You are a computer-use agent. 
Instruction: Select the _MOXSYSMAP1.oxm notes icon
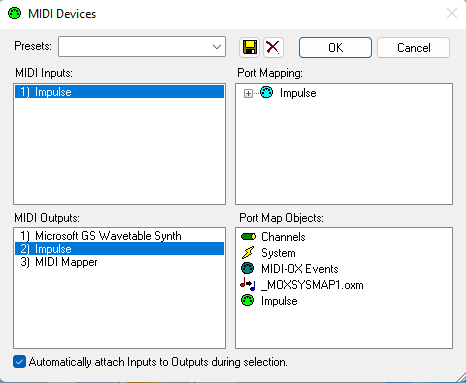(248, 284)
